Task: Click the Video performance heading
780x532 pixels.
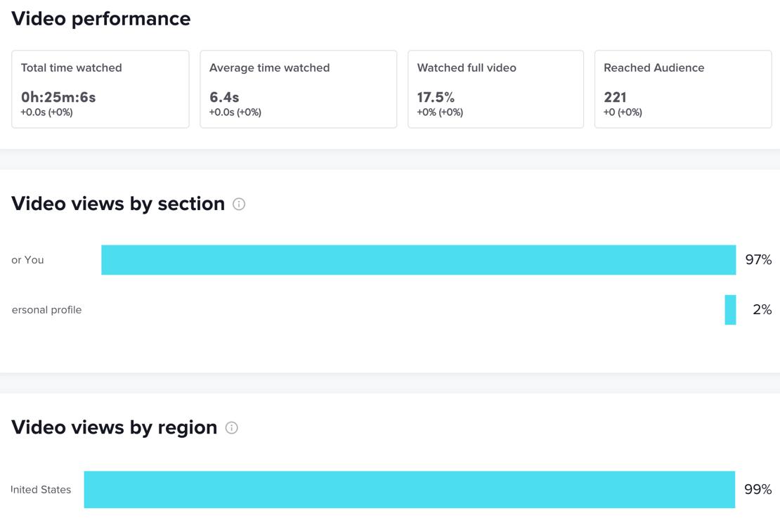Action: pos(101,18)
